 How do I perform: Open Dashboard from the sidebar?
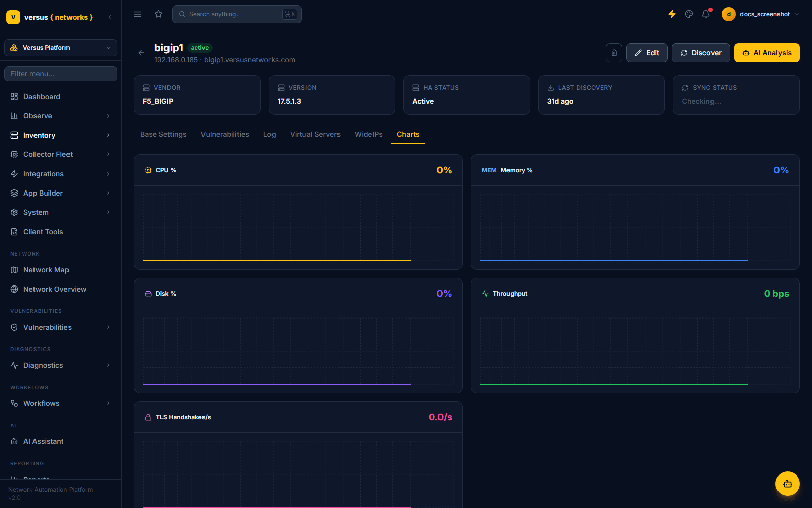point(60,97)
